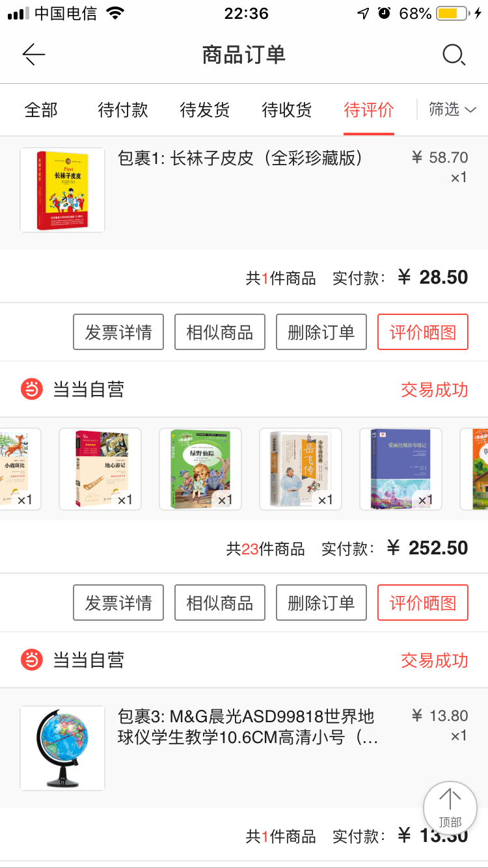The width and height of the screenshot is (488, 868).
Task: Click 删除订单 for the 252.50 order
Action: (321, 603)
